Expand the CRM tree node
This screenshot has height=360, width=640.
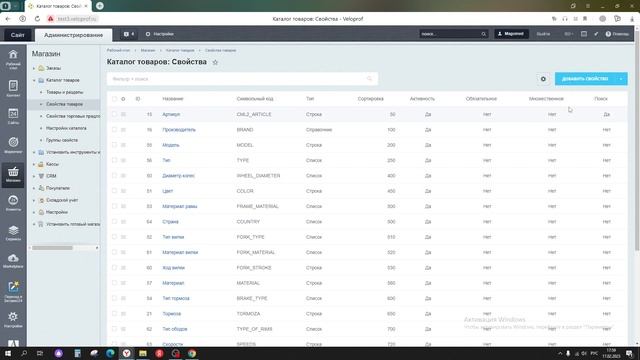[x=34, y=176]
